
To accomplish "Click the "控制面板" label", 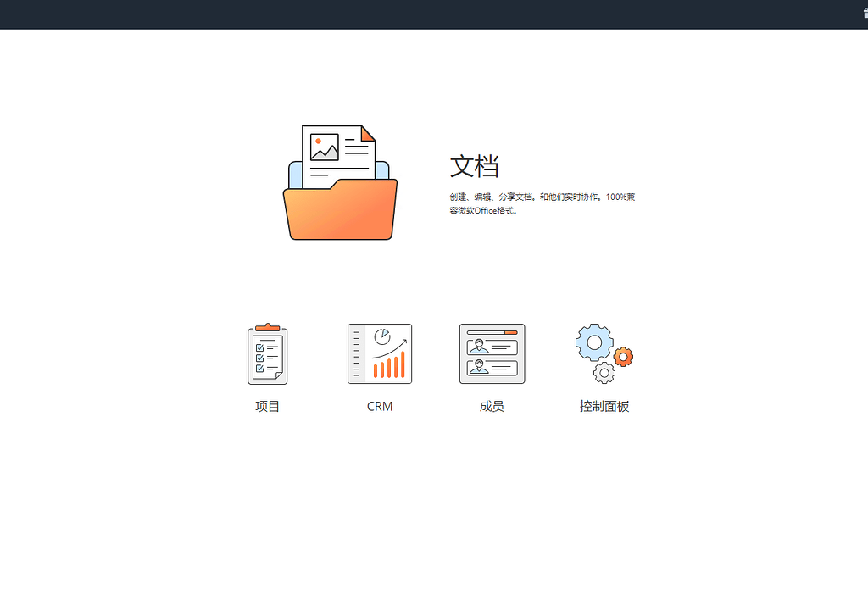I will 604,406.
